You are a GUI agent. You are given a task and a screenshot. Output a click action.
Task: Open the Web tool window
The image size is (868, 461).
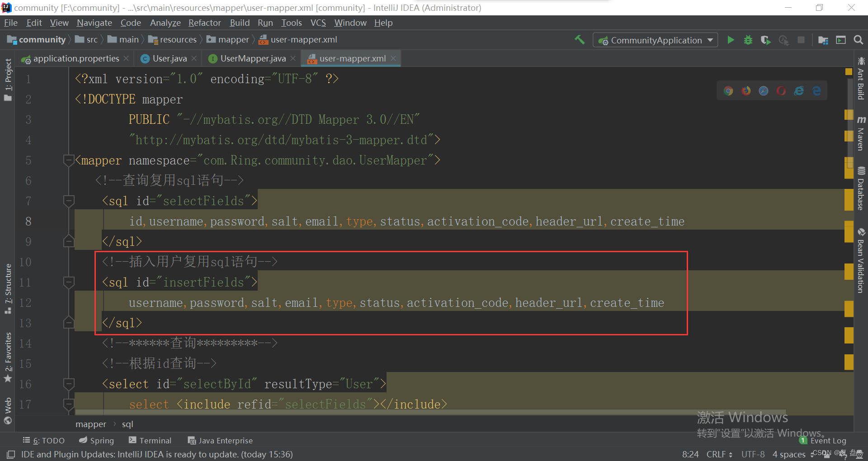(8, 411)
